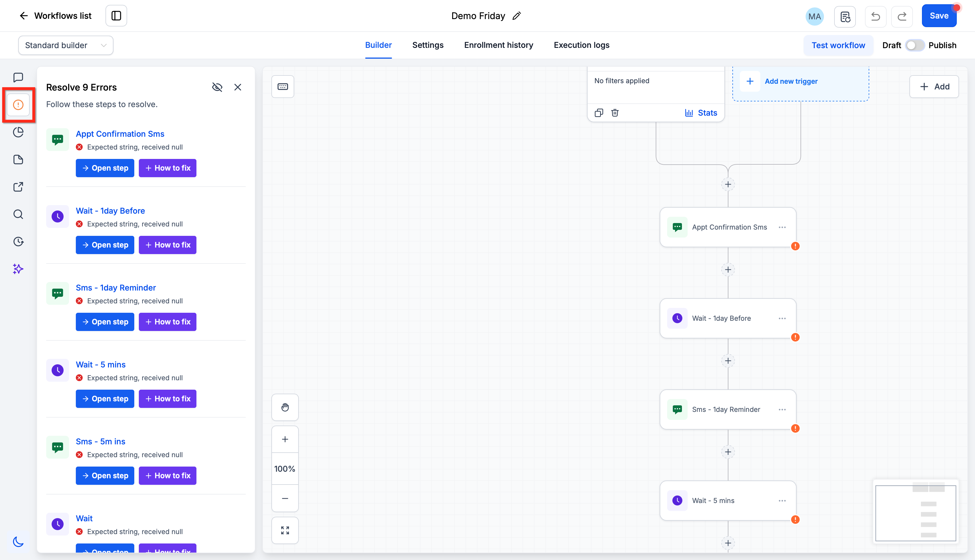Fit workflow to screen
975x560 pixels.
(285, 530)
